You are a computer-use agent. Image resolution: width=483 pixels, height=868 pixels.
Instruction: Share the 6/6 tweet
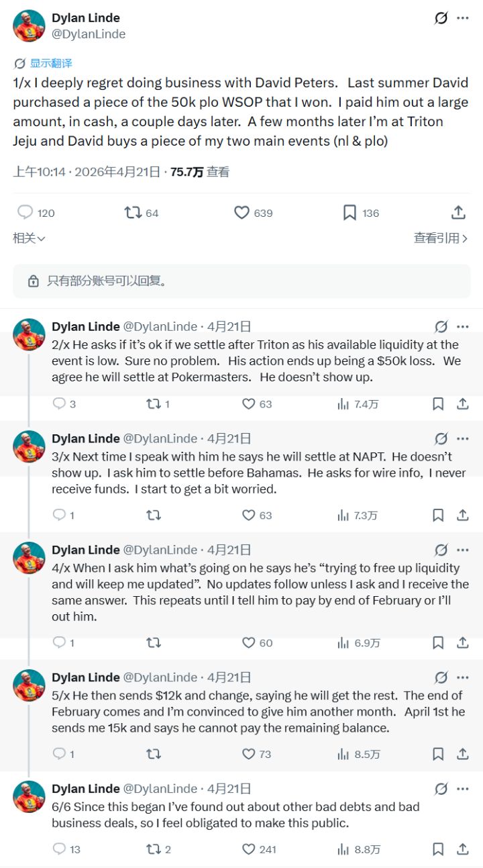coord(462,849)
